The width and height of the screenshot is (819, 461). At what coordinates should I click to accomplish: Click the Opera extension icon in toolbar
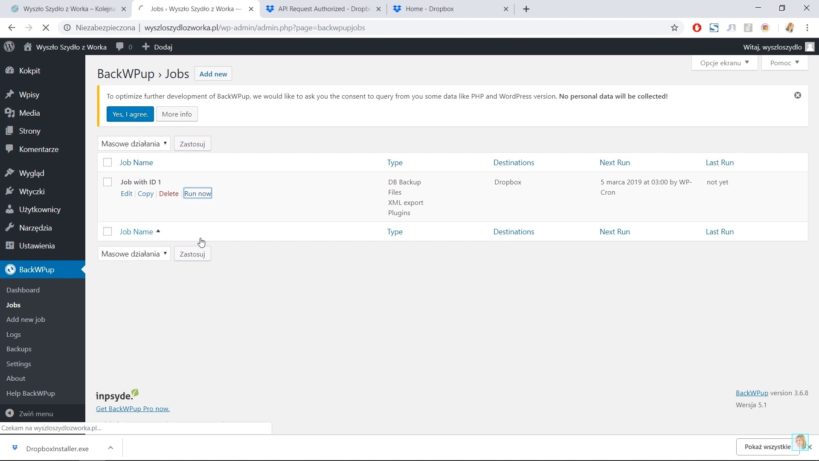pos(697,28)
